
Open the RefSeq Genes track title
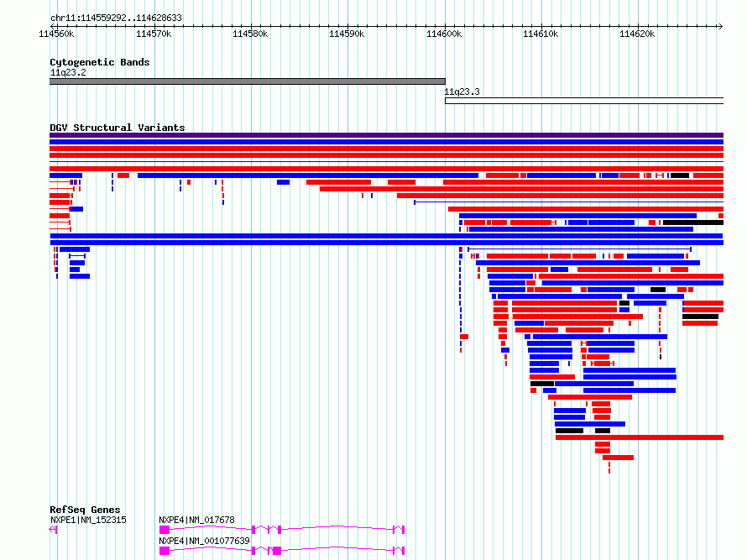click(x=85, y=510)
